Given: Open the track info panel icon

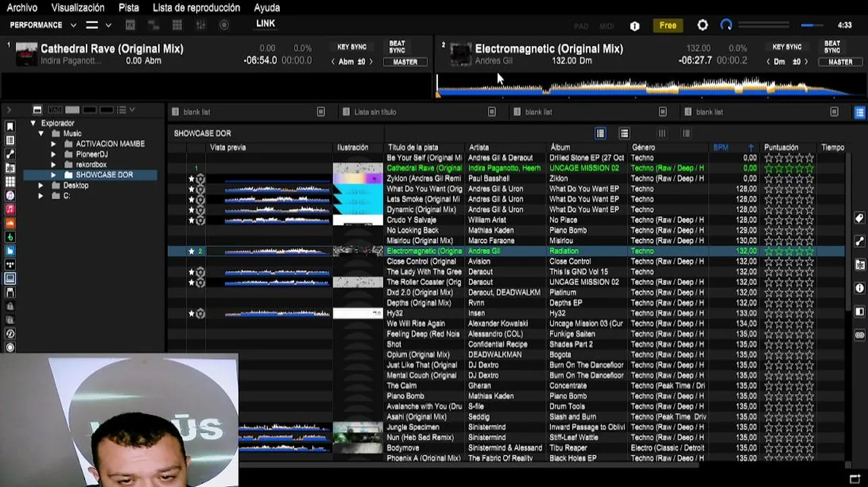Looking at the screenshot, I should point(860,287).
